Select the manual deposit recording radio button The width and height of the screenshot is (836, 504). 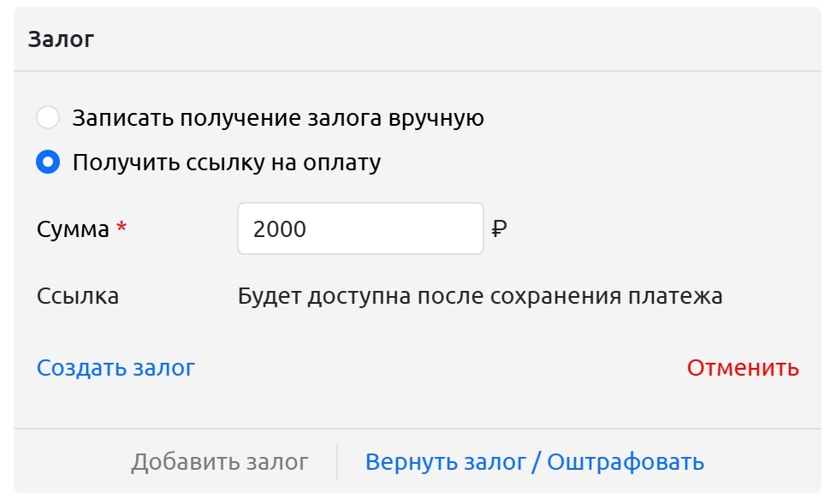click(48, 118)
